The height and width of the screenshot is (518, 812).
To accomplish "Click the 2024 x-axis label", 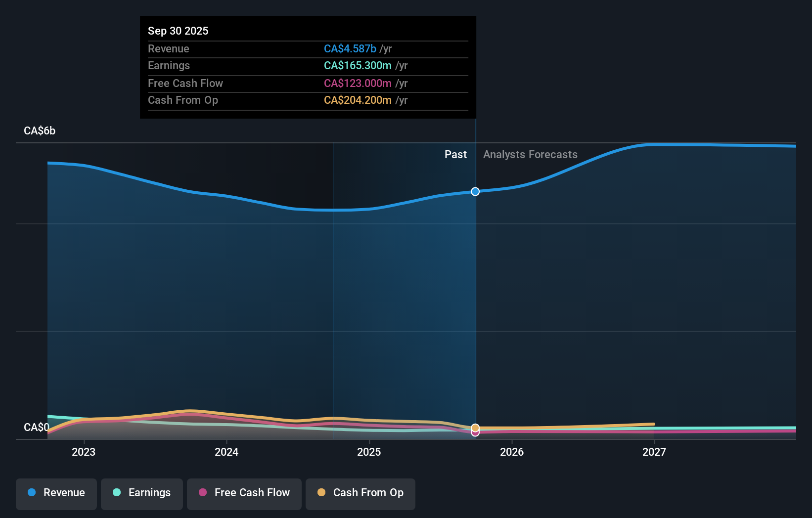I will 226,452.
